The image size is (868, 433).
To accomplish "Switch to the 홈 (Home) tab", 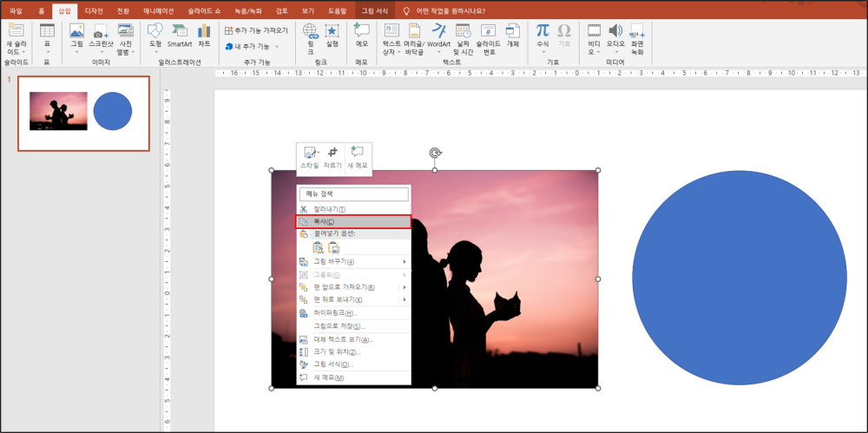I will coord(41,10).
